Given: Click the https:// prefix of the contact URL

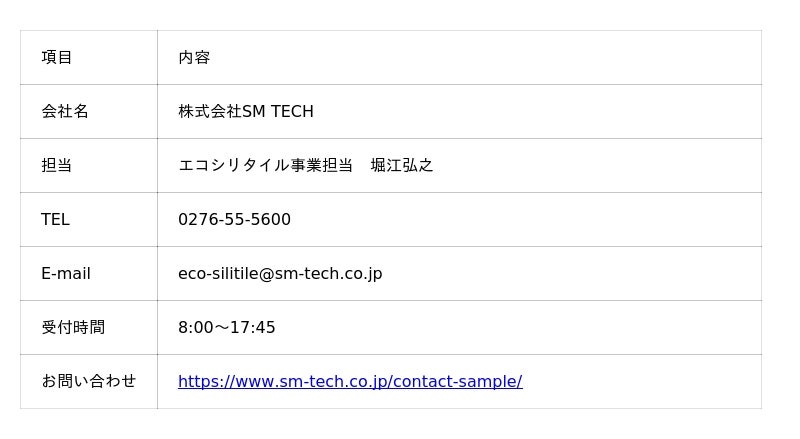Looking at the screenshot, I should (x=207, y=381).
